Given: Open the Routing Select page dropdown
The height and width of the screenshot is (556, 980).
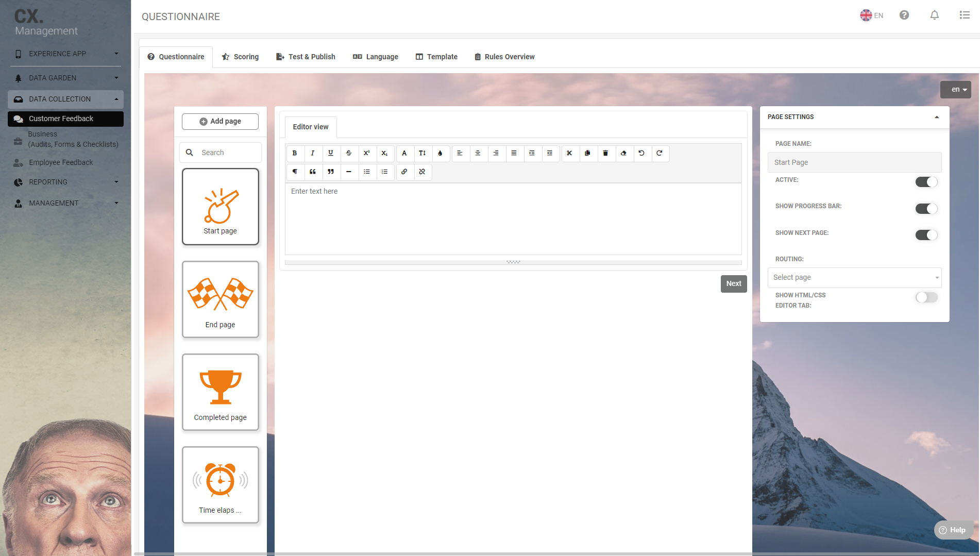Looking at the screenshot, I should tap(854, 277).
